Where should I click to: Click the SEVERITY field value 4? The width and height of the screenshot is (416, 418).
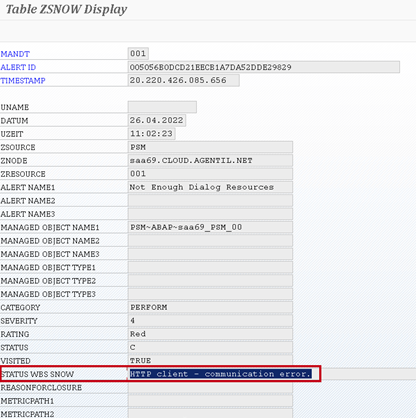(210, 320)
